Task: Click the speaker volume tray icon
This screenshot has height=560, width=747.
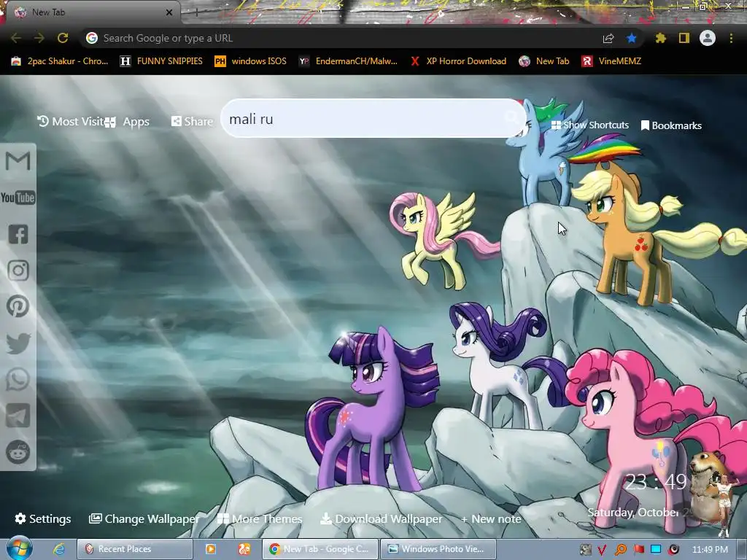Action: 673,550
